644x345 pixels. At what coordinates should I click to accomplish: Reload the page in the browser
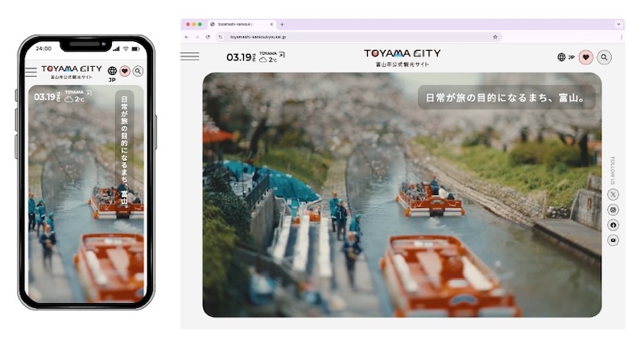[x=208, y=36]
